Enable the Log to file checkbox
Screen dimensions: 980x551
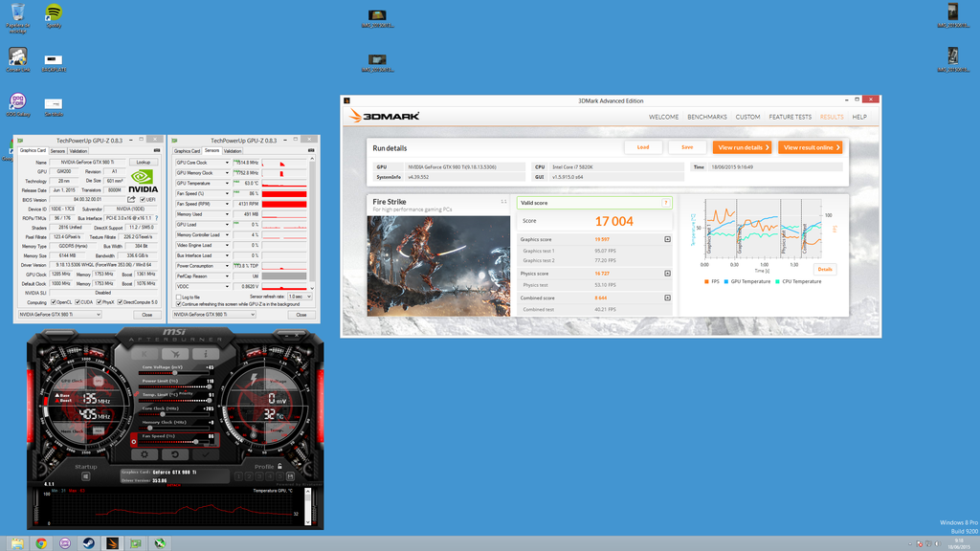point(178,298)
